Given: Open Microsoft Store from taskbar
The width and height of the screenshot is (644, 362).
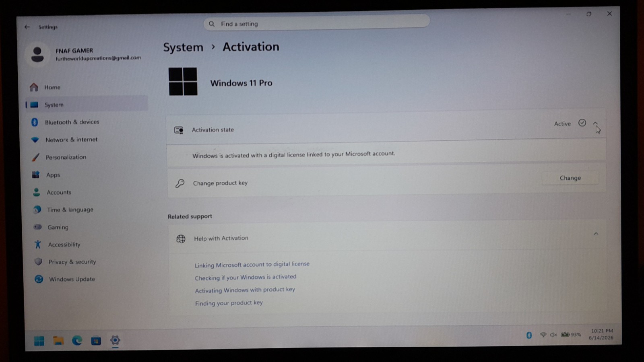Looking at the screenshot, I should [x=96, y=341].
